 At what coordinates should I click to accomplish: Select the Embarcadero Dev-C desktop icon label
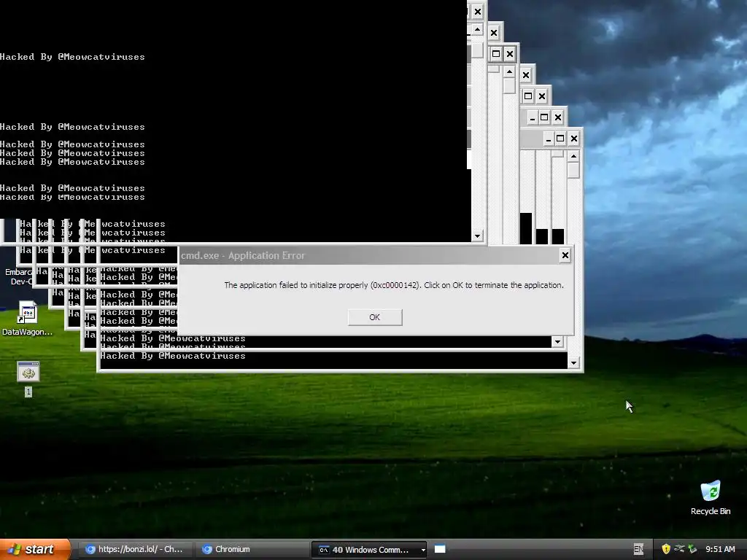[x=18, y=276]
